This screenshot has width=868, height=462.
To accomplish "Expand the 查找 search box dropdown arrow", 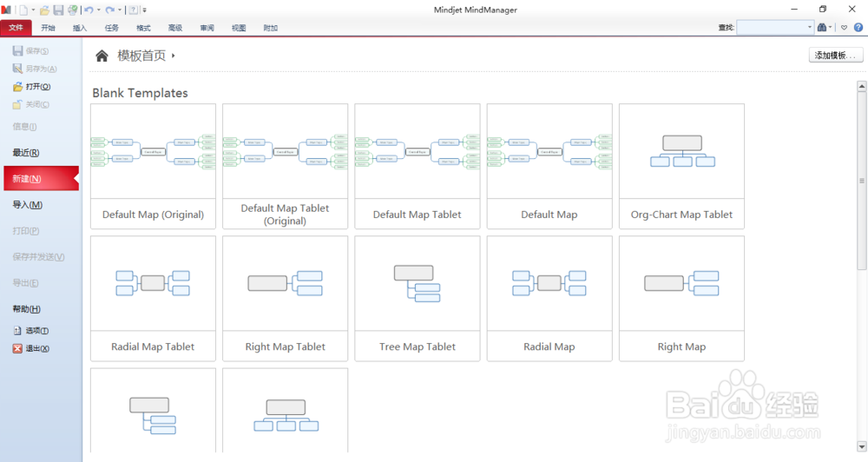I will coord(809,27).
